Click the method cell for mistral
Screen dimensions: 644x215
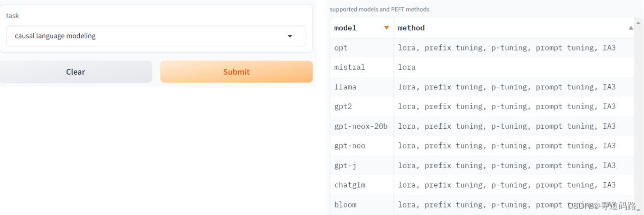[514, 67]
